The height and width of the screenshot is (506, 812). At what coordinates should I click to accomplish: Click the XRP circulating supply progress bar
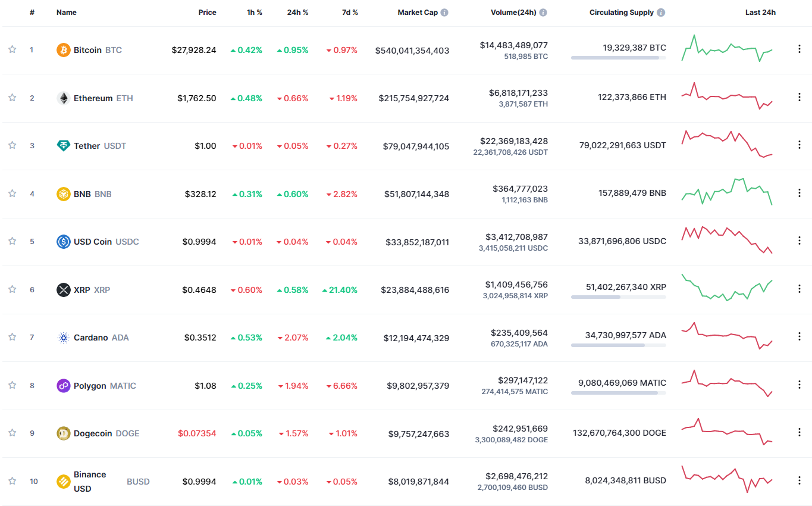(618, 296)
